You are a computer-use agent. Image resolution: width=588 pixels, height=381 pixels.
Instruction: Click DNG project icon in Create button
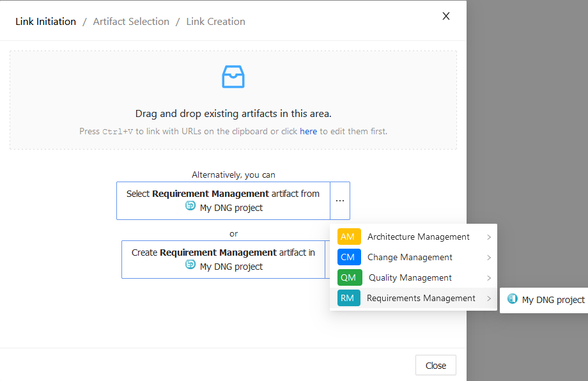[190, 265]
